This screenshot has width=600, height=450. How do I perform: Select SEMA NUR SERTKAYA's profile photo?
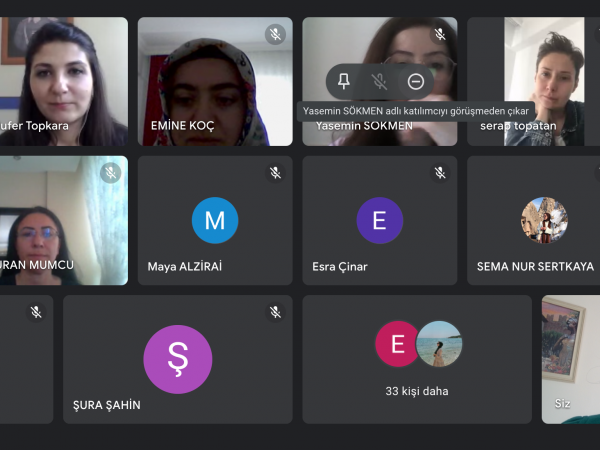pyautogui.click(x=544, y=220)
